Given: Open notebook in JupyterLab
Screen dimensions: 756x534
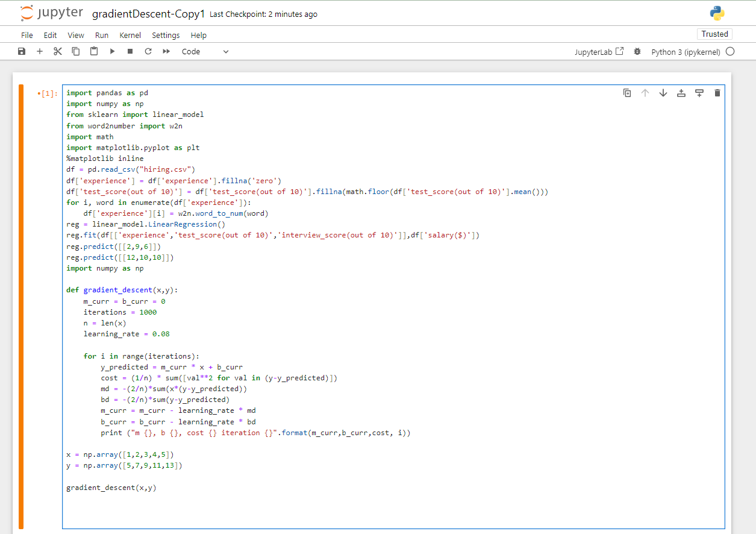Looking at the screenshot, I should [x=599, y=52].
